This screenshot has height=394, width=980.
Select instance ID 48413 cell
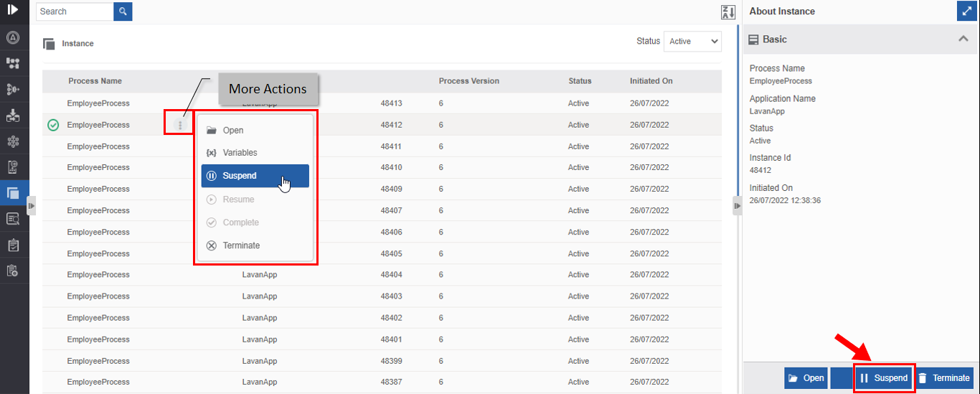point(392,103)
